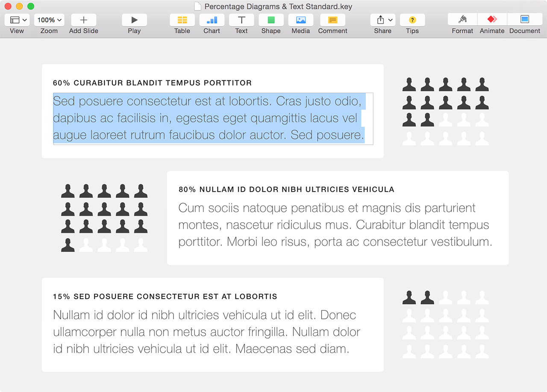Select last white person icon in 60% diagram
The image size is (547, 392).
482,139
